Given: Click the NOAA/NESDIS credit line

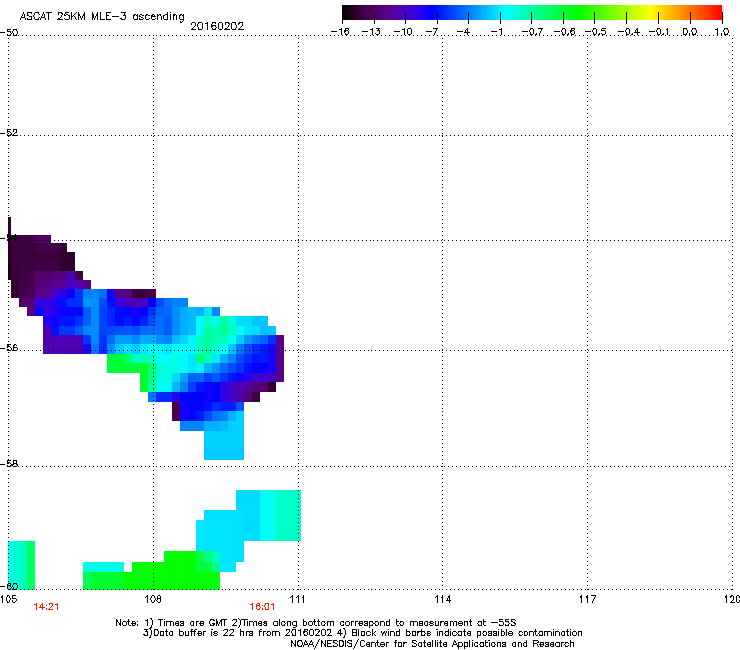Looking at the screenshot, I should 432,644.
